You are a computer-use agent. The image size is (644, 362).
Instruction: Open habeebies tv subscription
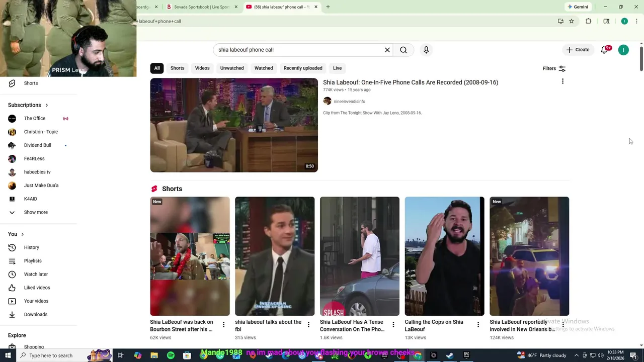38,172
